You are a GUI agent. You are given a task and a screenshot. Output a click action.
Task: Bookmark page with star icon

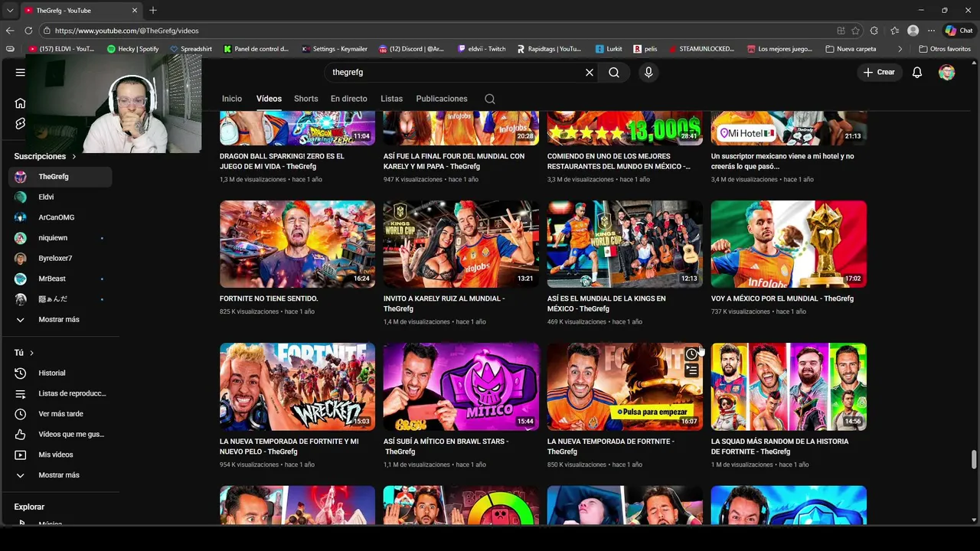tap(856, 31)
